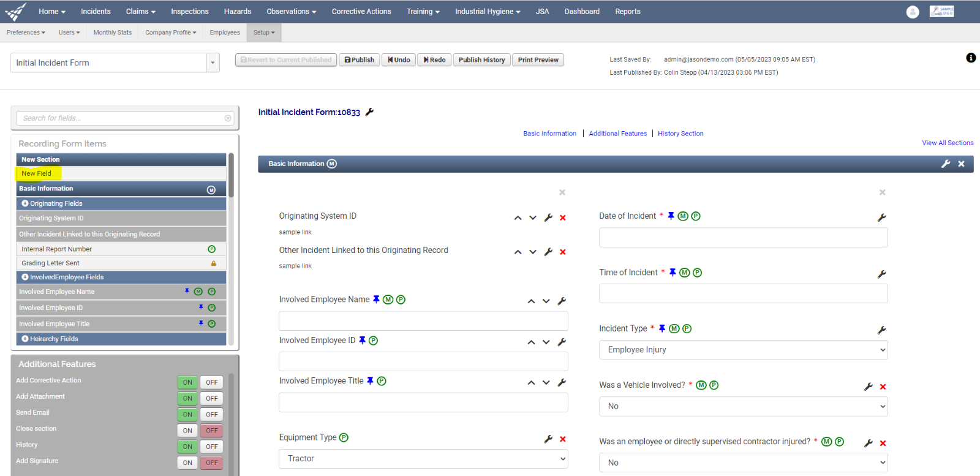Edit Equipment Type field with wrench
Viewport: 980px width, 476px height.
tap(548, 439)
